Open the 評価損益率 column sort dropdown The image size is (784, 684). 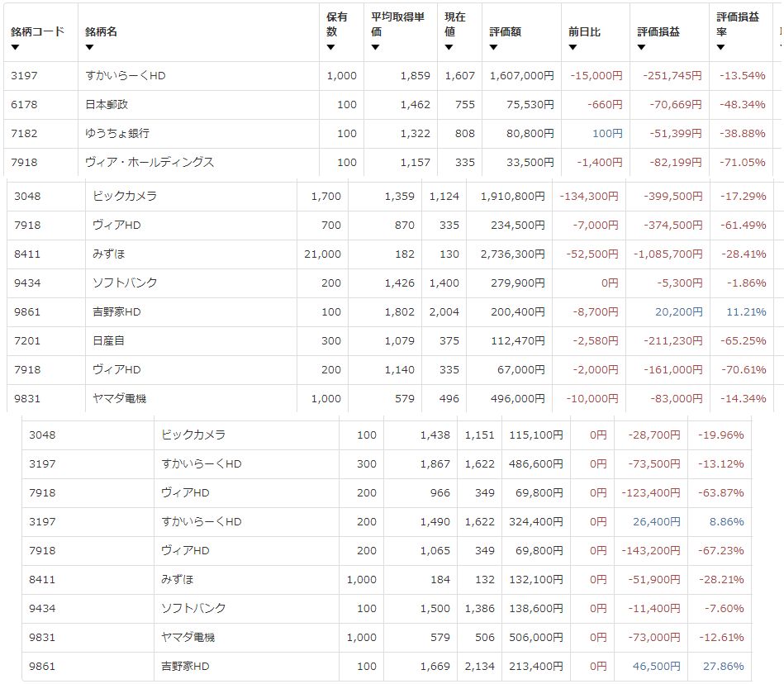(x=720, y=47)
